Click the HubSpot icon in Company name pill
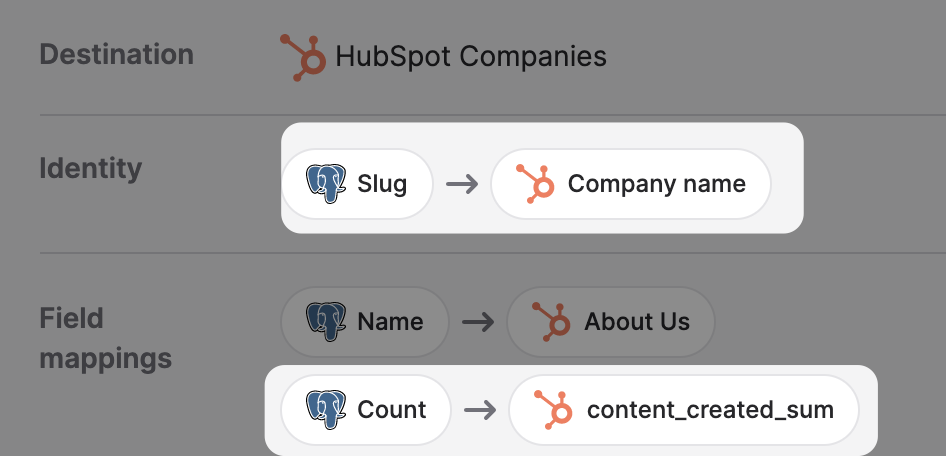This screenshot has width=946, height=456. (535, 184)
